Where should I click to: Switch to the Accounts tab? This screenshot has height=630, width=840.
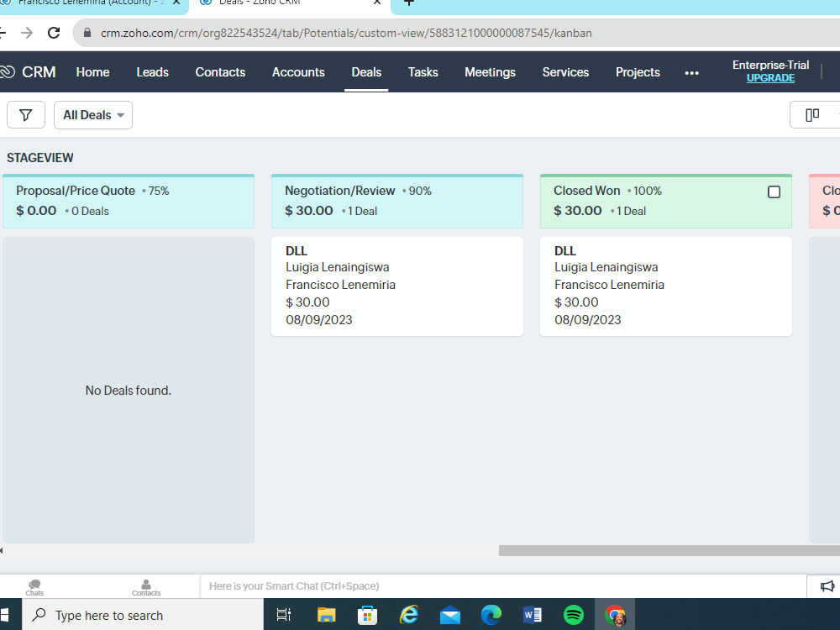coord(298,71)
